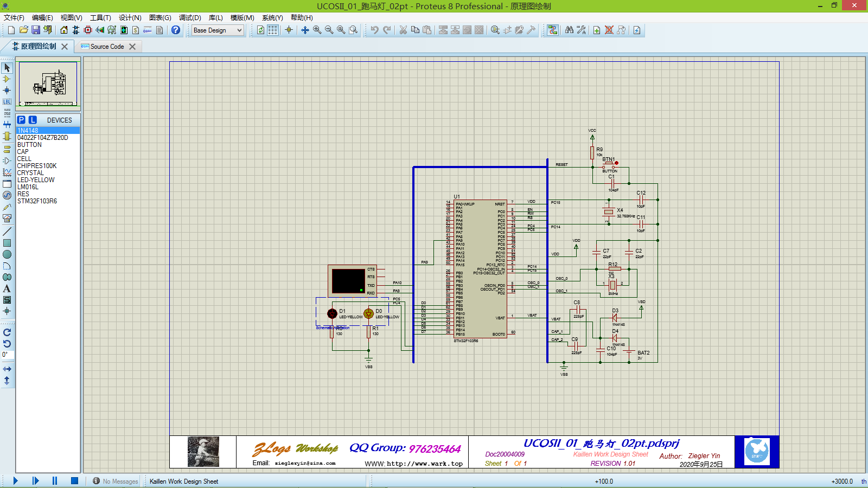Start the simulation with the Play button

(x=15, y=480)
